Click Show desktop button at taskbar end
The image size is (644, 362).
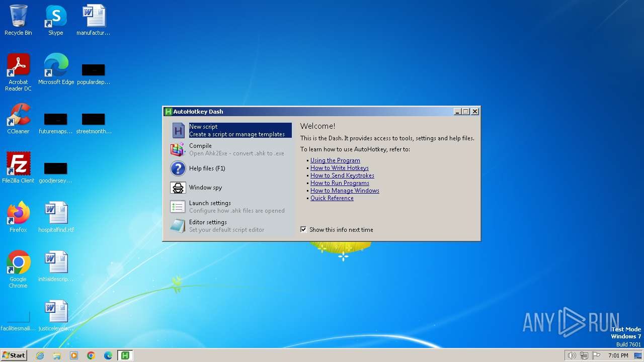[639, 355]
